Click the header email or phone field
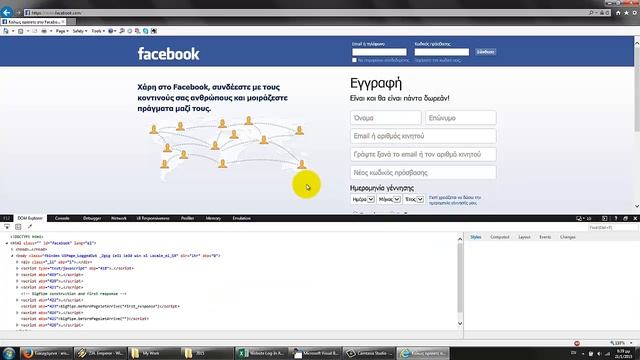Viewport: 640px width, 360px height. (x=379, y=52)
